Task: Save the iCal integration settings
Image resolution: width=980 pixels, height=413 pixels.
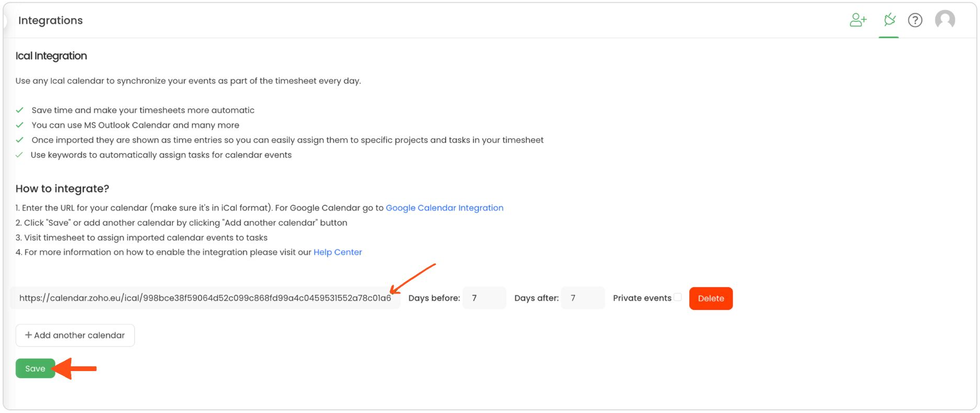Action: 35,368
